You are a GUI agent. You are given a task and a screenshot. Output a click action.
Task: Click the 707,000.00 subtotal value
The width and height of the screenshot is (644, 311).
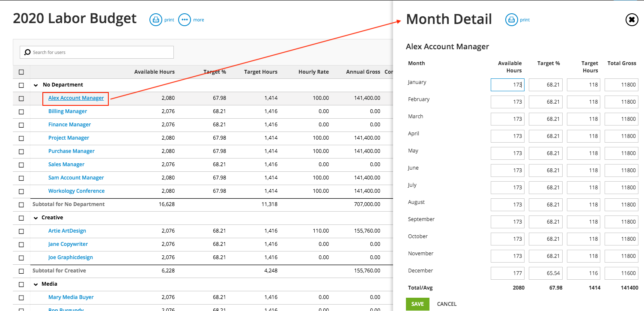click(x=367, y=204)
